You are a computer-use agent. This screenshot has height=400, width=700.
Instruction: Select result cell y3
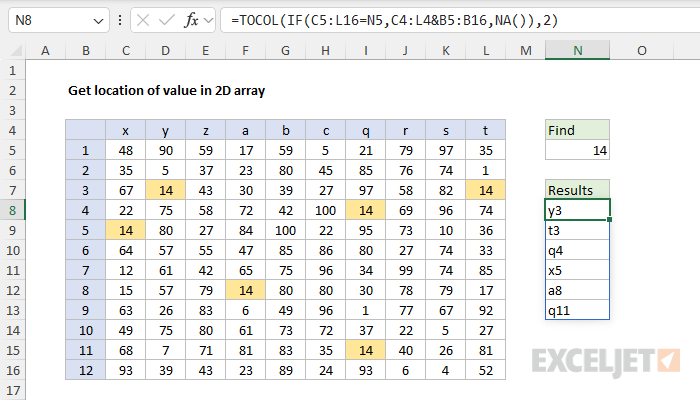577,210
